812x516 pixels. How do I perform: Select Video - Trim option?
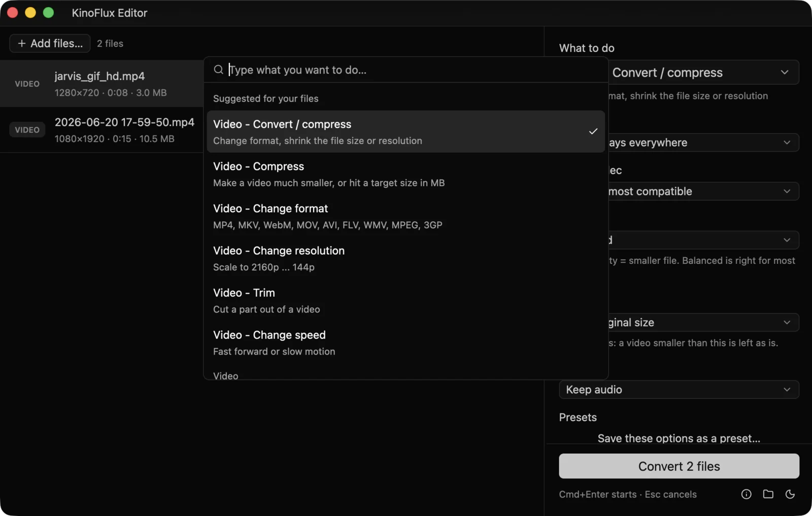pos(405,300)
